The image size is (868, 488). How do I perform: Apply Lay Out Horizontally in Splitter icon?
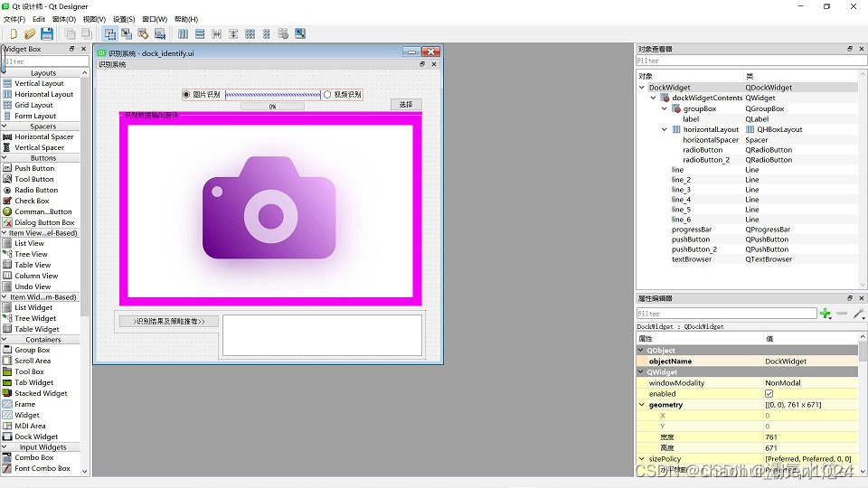(216, 33)
